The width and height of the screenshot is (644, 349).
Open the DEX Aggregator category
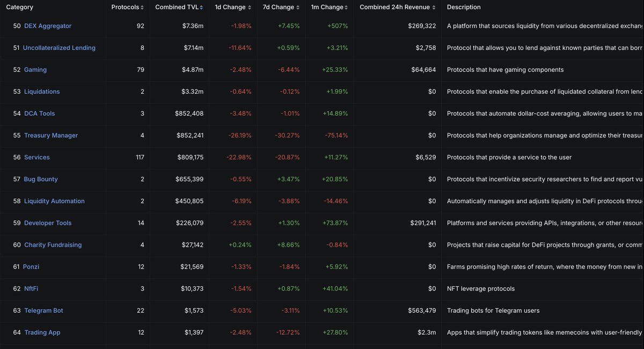point(48,26)
